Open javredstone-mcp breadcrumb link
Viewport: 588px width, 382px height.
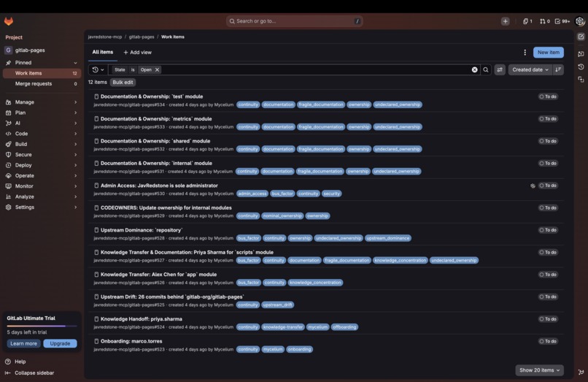click(x=105, y=37)
